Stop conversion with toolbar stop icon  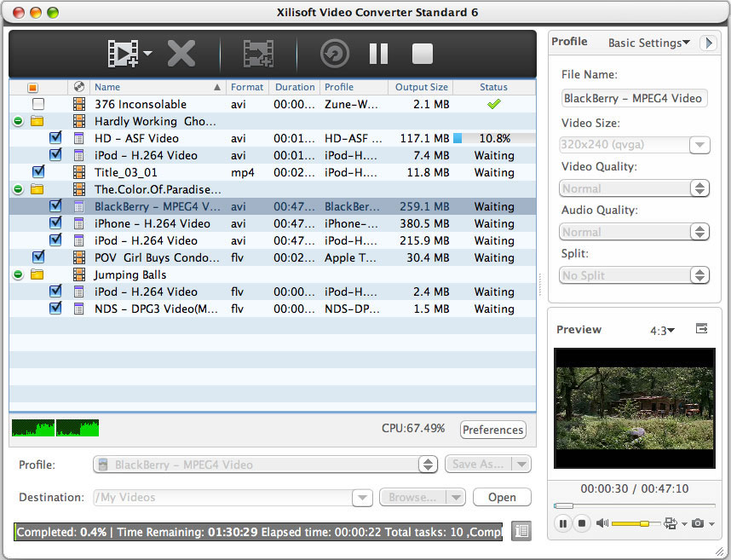[x=423, y=54]
